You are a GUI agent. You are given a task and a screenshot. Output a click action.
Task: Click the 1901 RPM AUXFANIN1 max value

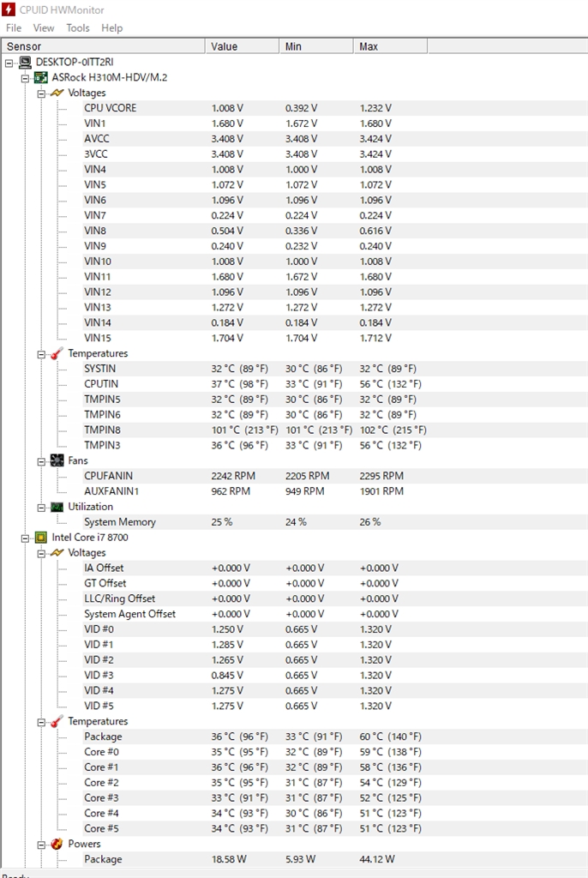(381, 491)
